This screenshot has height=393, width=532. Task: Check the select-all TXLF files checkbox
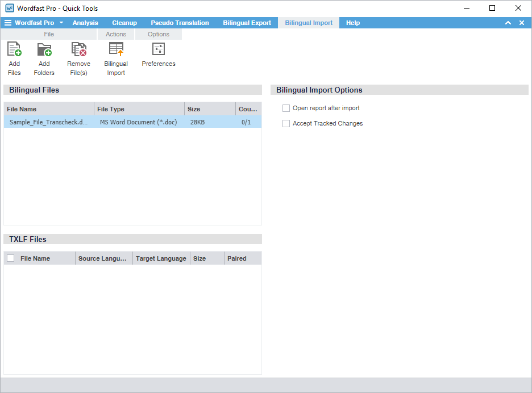[x=11, y=258]
